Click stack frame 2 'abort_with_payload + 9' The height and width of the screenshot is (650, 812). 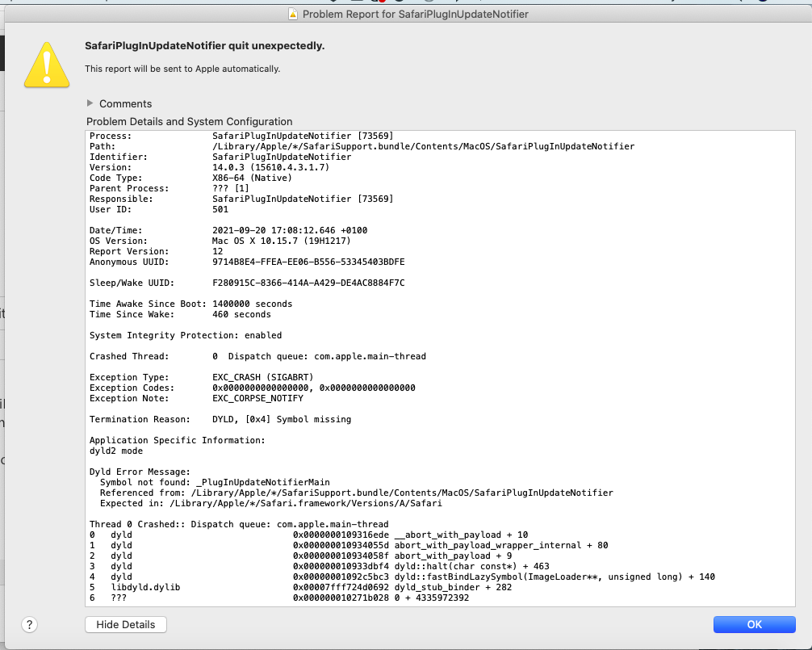click(300, 556)
